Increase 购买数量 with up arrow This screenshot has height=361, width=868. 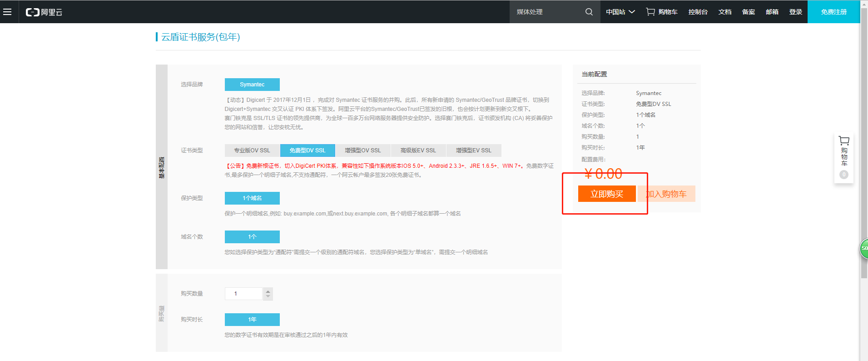[x=268, y=291]
